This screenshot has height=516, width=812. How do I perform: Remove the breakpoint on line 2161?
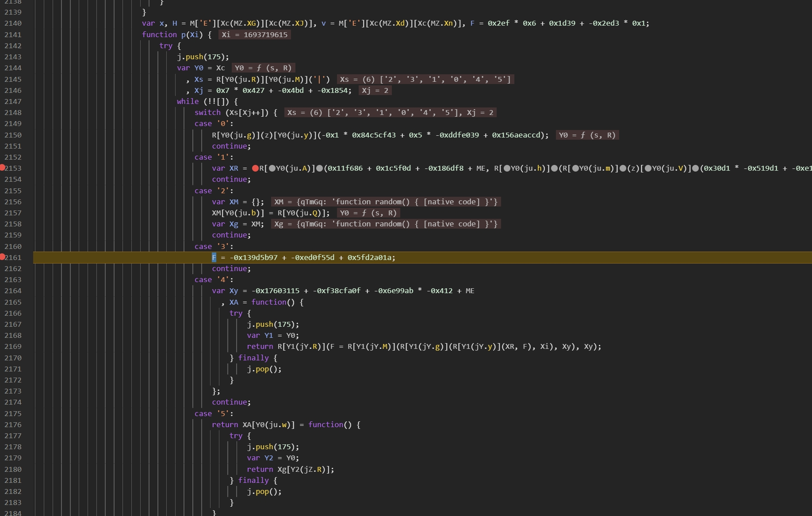2,257
